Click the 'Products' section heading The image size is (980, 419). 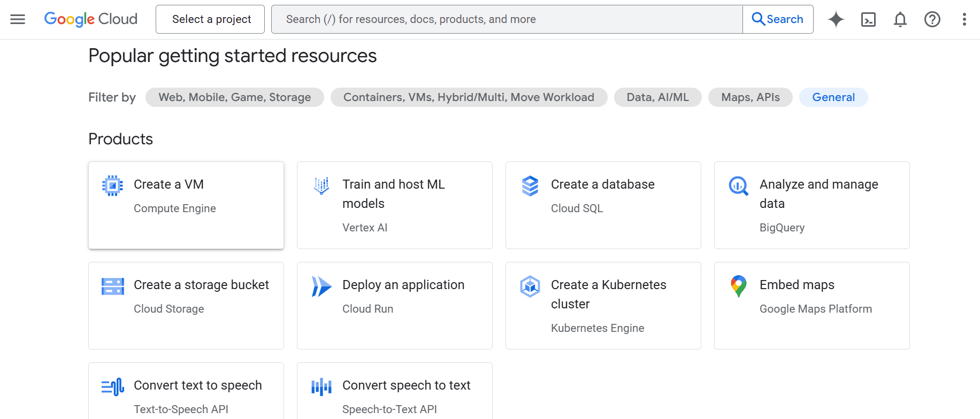pyautogui.click(x=121, y=139)
